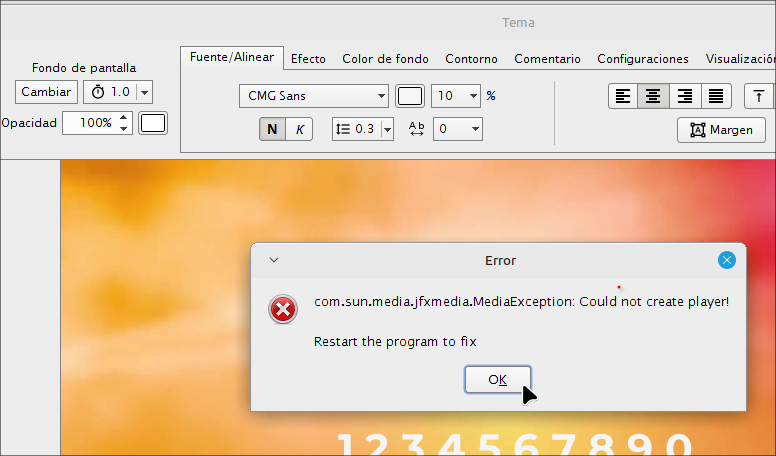Click the Cambiar background button

46,92
